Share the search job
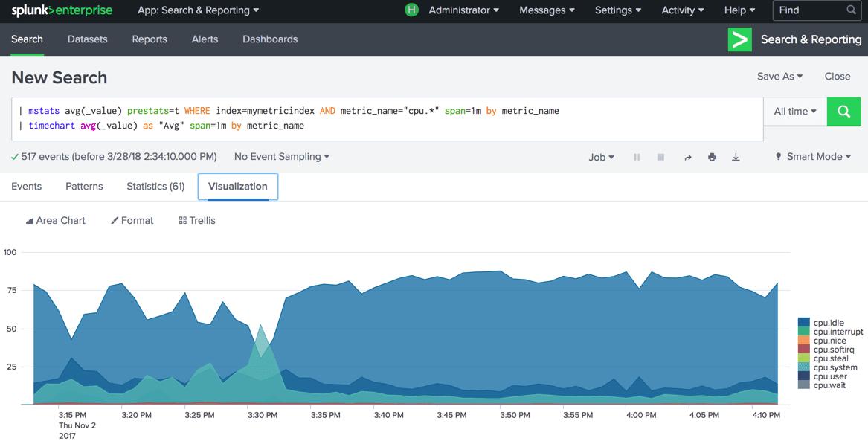868x444 pixels. click(687, 157)
